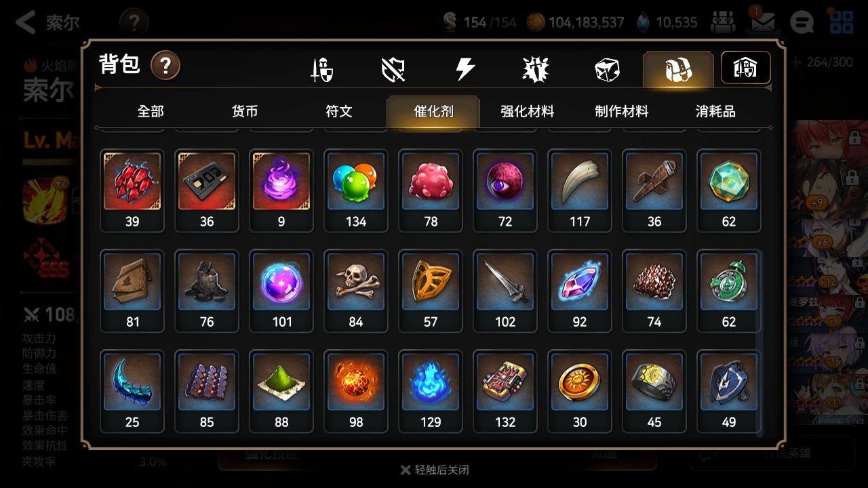Click the inventory scrollbar on the right edge

click(x=759, y=344)
